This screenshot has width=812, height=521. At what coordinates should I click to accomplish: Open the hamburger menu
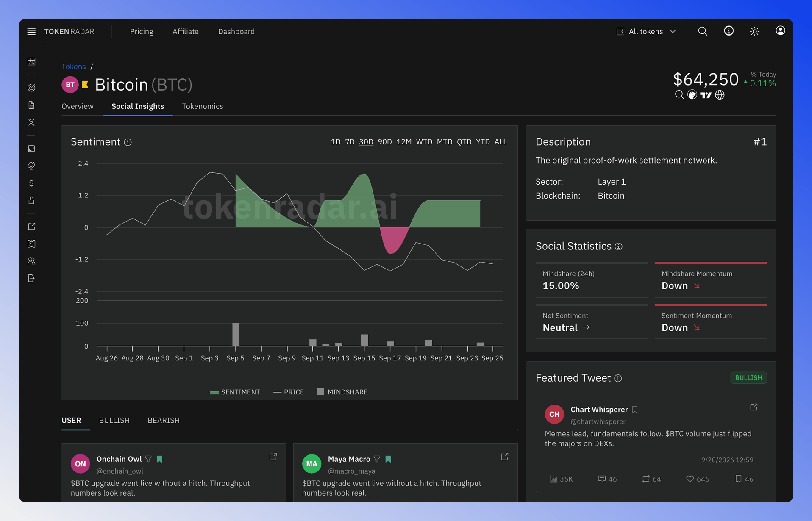coord(31,31)
